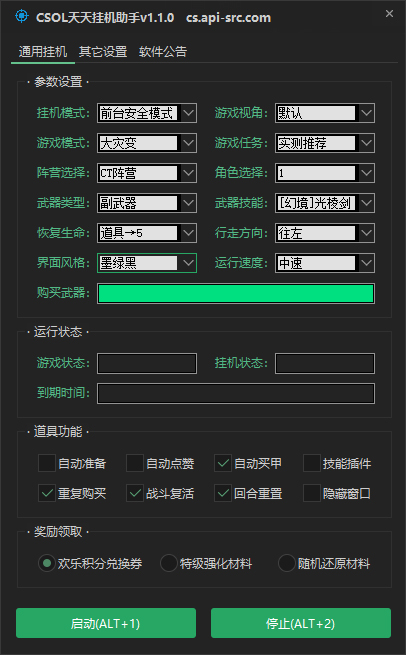Disable the 战斗复活 checkbox
Image resolution: width=406 pixels, height=655 pixels.
click(135, 493)
